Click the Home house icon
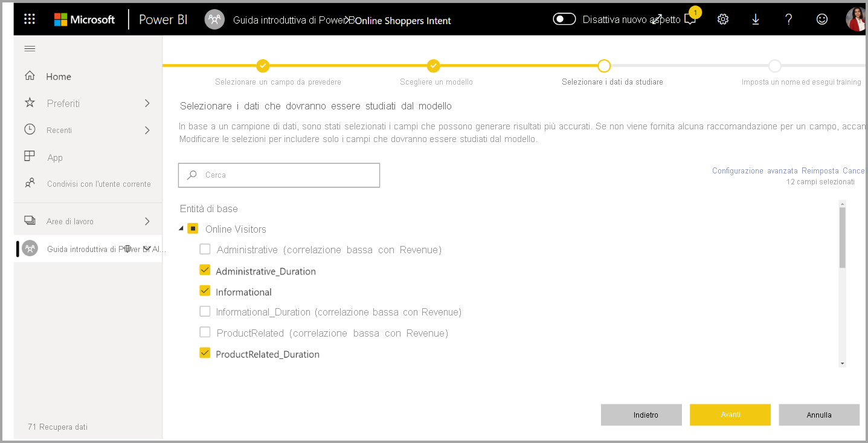Screen dimensions: 868x443 click(30, 76)
